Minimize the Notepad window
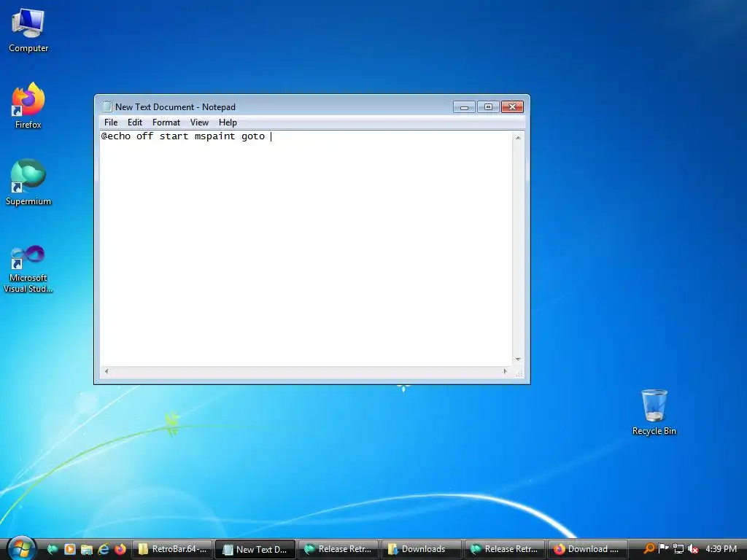This screenshot has height=560, width=747. (465, 107)
